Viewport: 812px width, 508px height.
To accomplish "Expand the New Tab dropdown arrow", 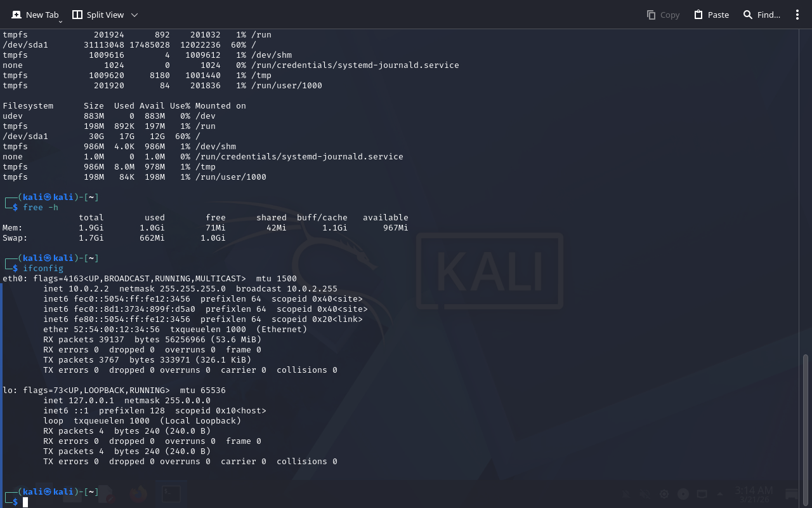I will (x=60, y=22).
